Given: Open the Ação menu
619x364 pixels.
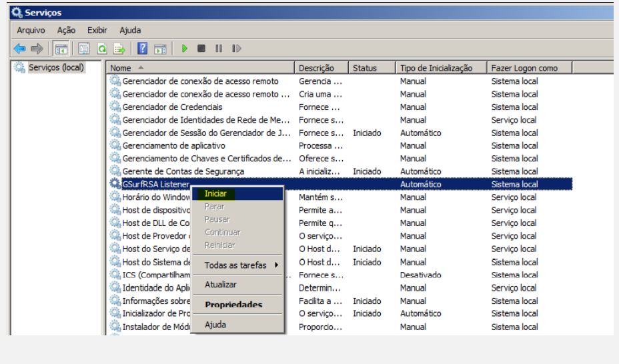Looking at the screenshot, I should pyautogui.click(x=66, y=30).
